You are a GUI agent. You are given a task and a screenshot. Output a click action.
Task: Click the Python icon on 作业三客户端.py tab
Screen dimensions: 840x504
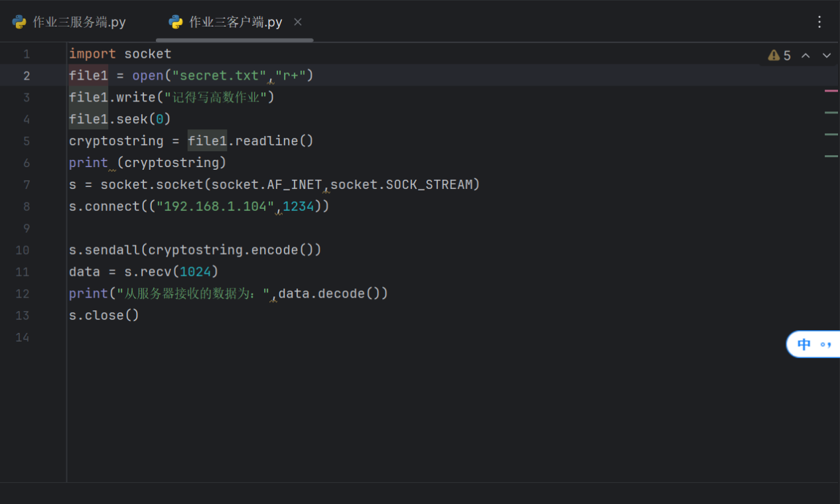176,22
